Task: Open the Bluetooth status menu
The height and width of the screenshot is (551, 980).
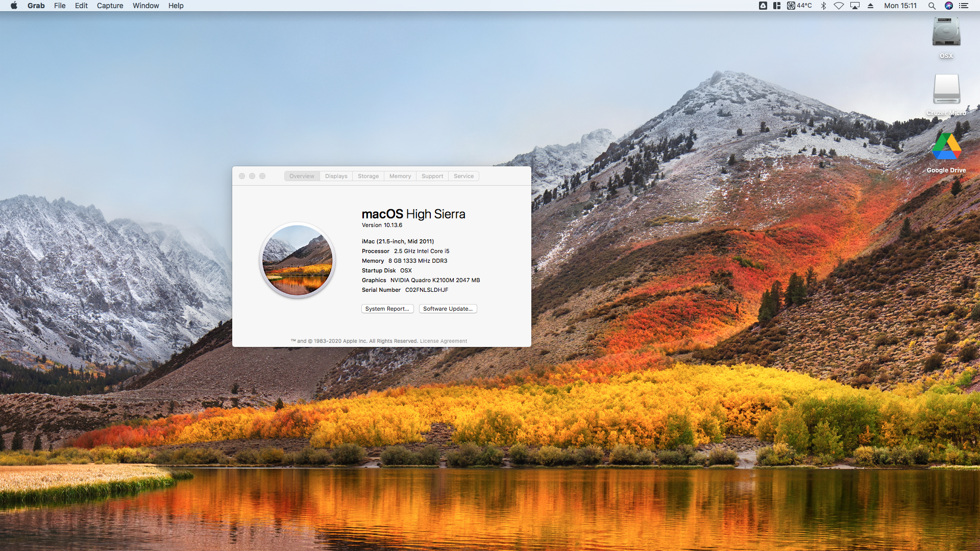Action: (x=823, y=6)
